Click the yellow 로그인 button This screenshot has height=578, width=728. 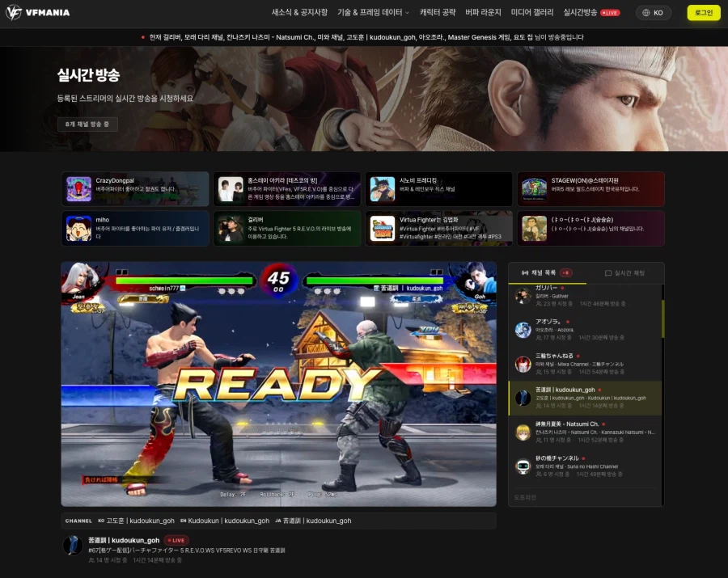click(x=703, y=13)
